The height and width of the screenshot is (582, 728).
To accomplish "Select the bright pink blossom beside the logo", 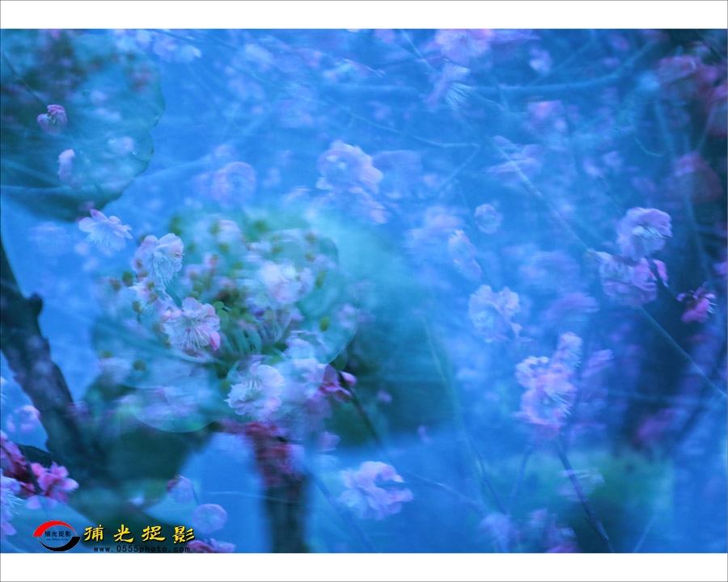I will tap(53, 482).
